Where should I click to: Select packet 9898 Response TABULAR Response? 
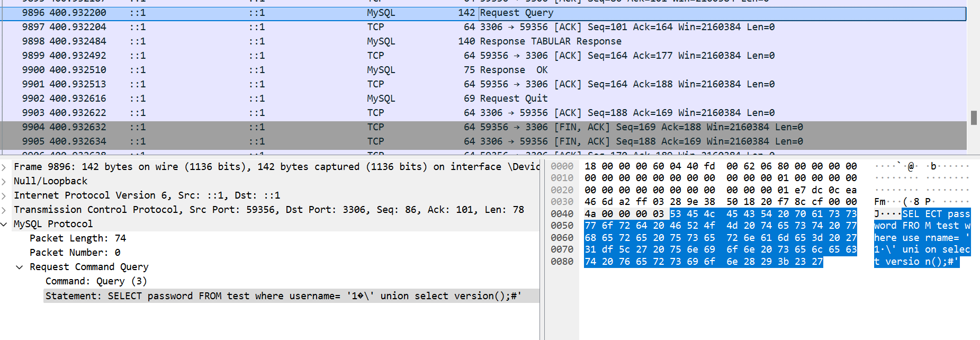click(x=550, y=41)
